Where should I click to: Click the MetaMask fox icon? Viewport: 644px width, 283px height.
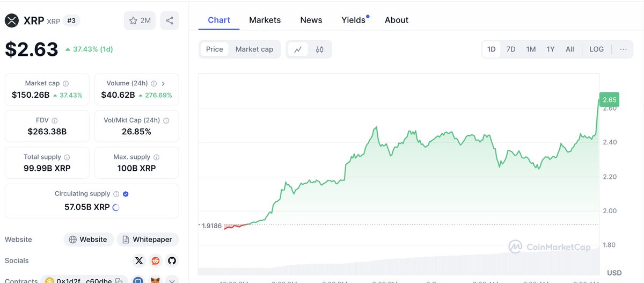tap(155, 280)
